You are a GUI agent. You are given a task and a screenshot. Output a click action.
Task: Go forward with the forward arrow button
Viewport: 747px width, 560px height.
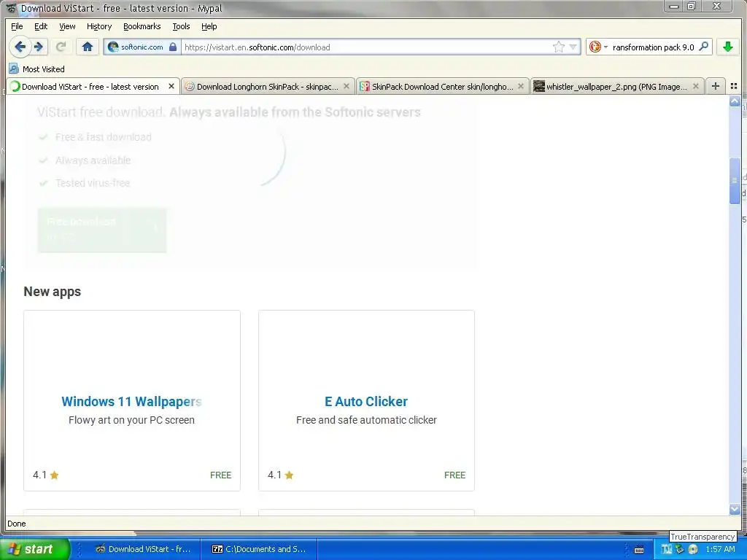pos(39,47)
